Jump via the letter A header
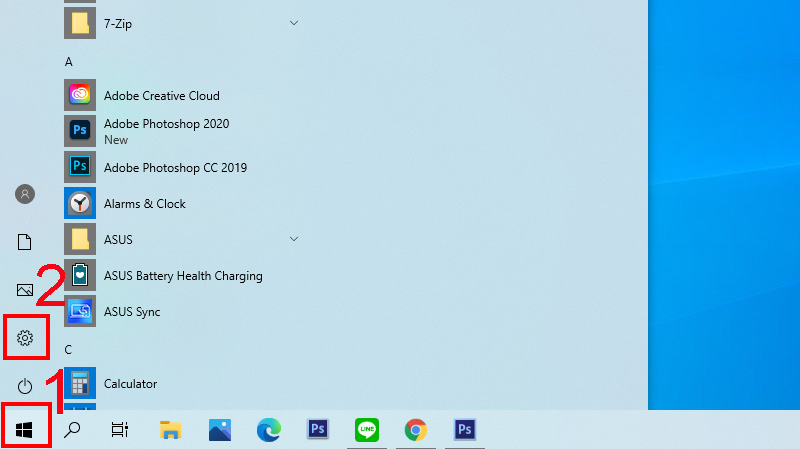This screenshot has height=449, width=800. (68, 62)
